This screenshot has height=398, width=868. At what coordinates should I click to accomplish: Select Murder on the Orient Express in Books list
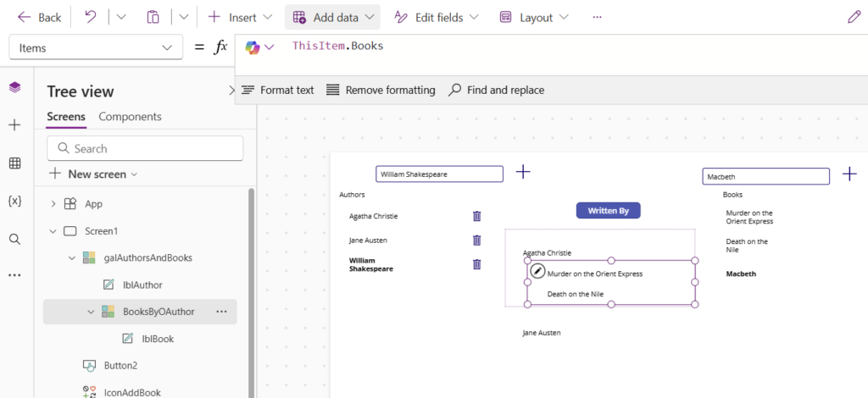click(x=749, y=217)
